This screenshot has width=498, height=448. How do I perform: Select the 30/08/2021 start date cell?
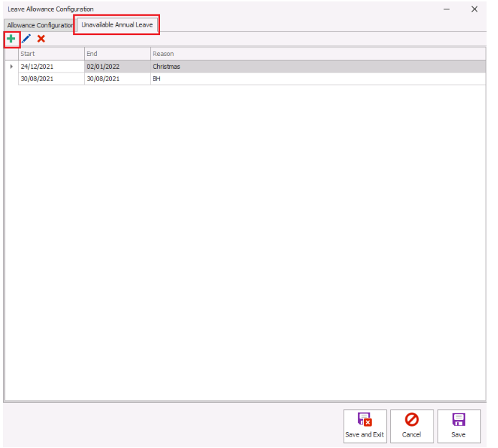50,79
